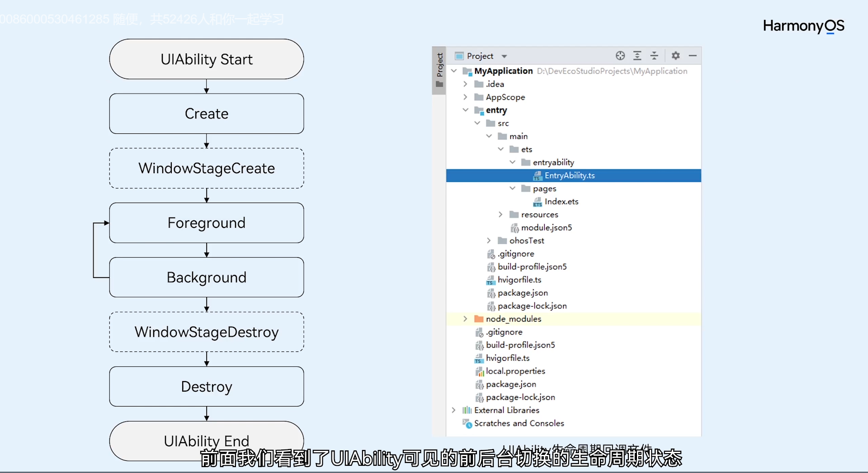Click the Index.ets file icon
The height and width of the screenshot is (473, 868).
537,202
